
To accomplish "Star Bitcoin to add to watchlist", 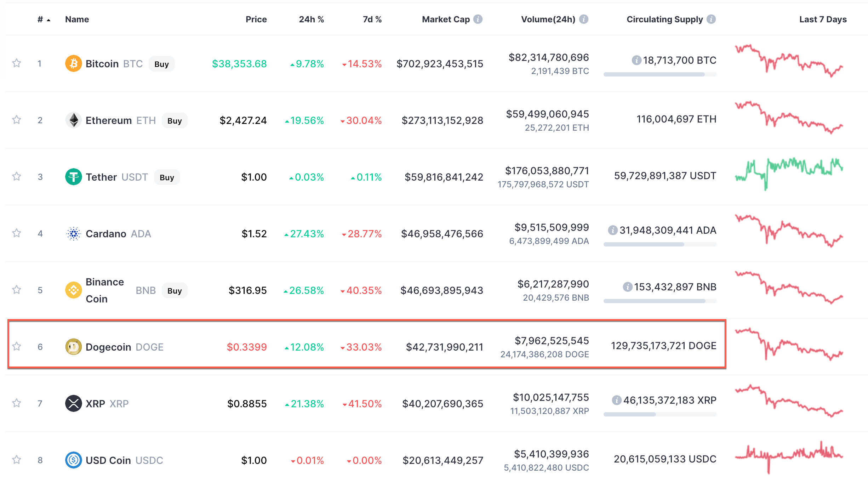I will coord(17,63).
